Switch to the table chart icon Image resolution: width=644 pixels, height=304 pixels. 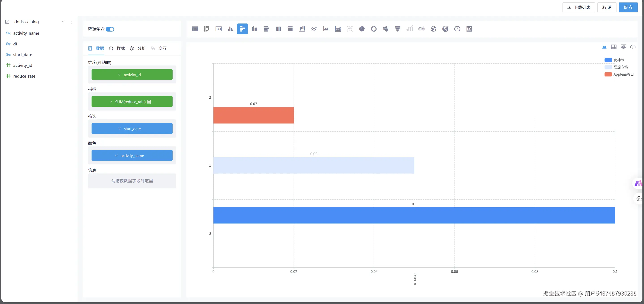[x=195, y=29]
